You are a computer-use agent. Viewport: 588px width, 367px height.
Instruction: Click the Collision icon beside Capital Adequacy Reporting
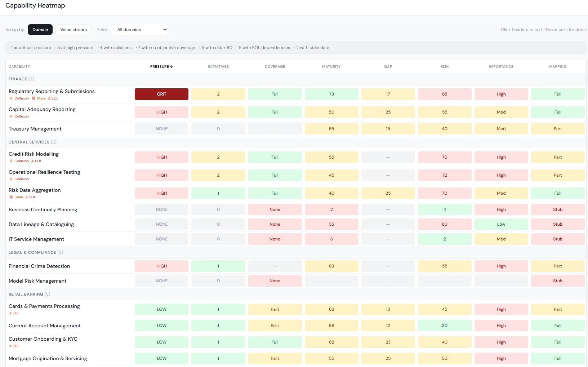pos(11,116)
